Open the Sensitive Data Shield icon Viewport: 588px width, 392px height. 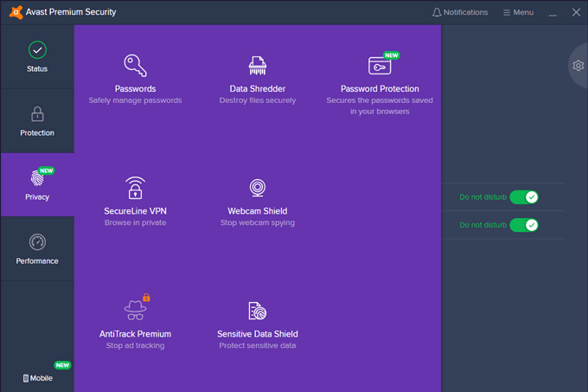click(258, 311)
